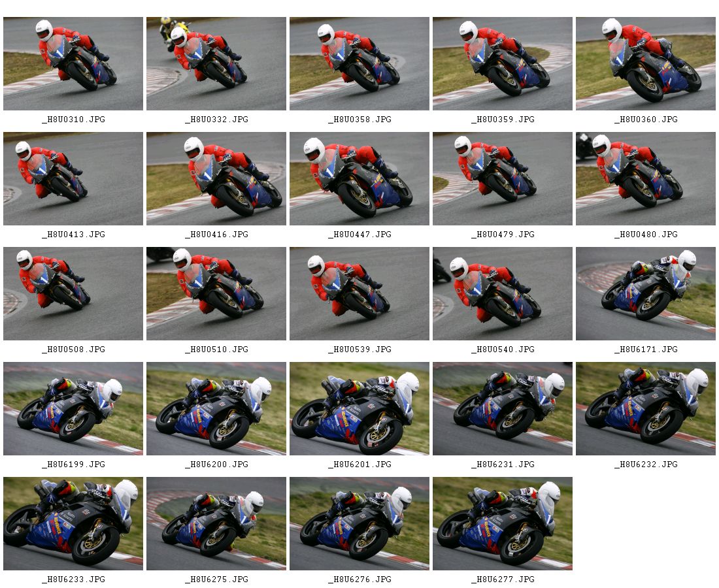
Task: Open thumbnail _H8U6199.JPG
Action: coord(73,409)
